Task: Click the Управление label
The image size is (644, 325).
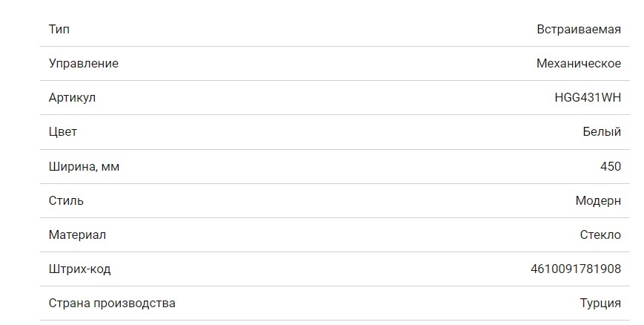Action: coord(83,64)
